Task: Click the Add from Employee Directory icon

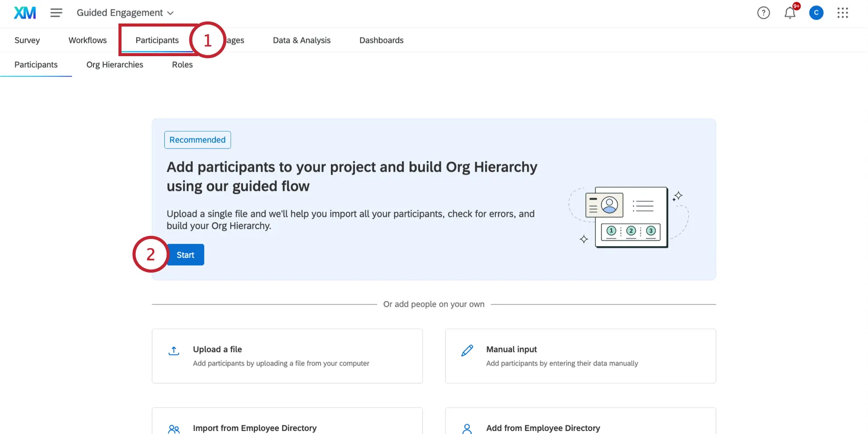Action: [467, 429]
